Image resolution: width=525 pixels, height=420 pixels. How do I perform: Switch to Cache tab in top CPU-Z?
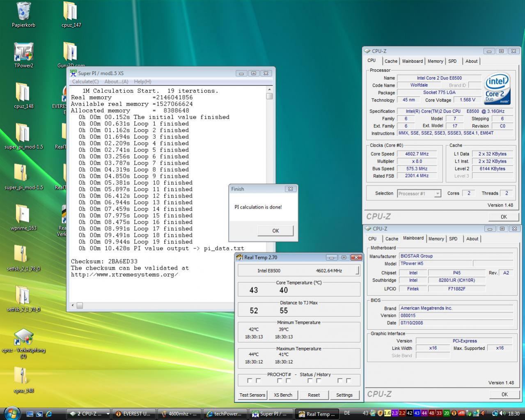coord(391,61)
